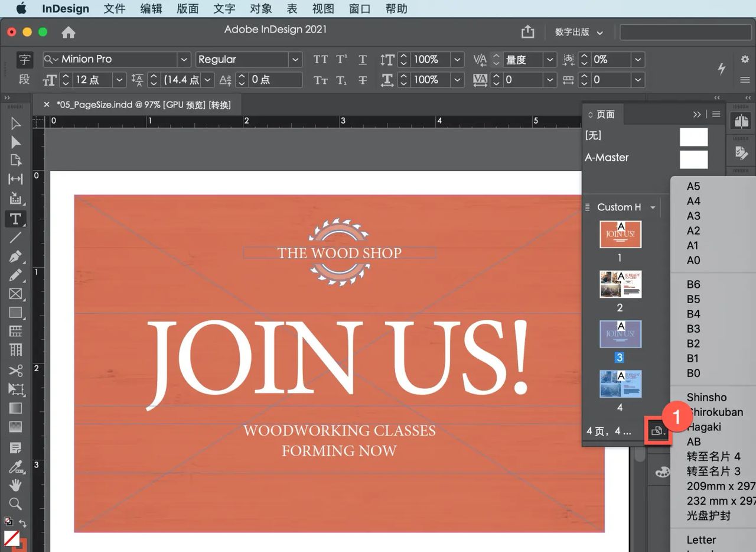Open the Pages panel flyout menu icon
This screenshot has width=756, height=552.
[716, 114]
